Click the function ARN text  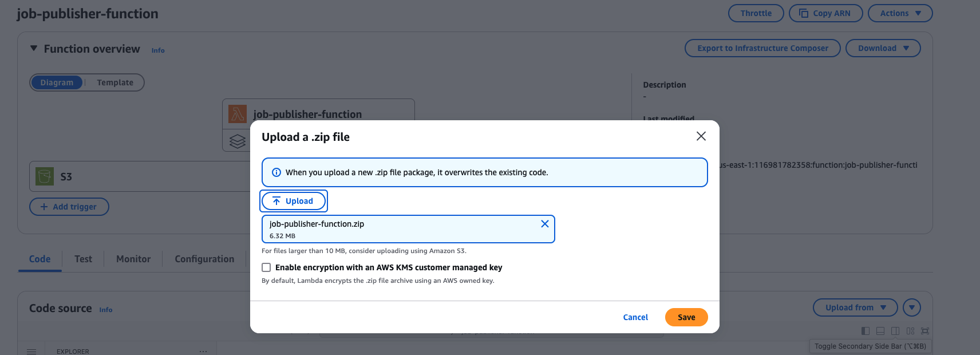pyautogui.click(x=819, y=165)
